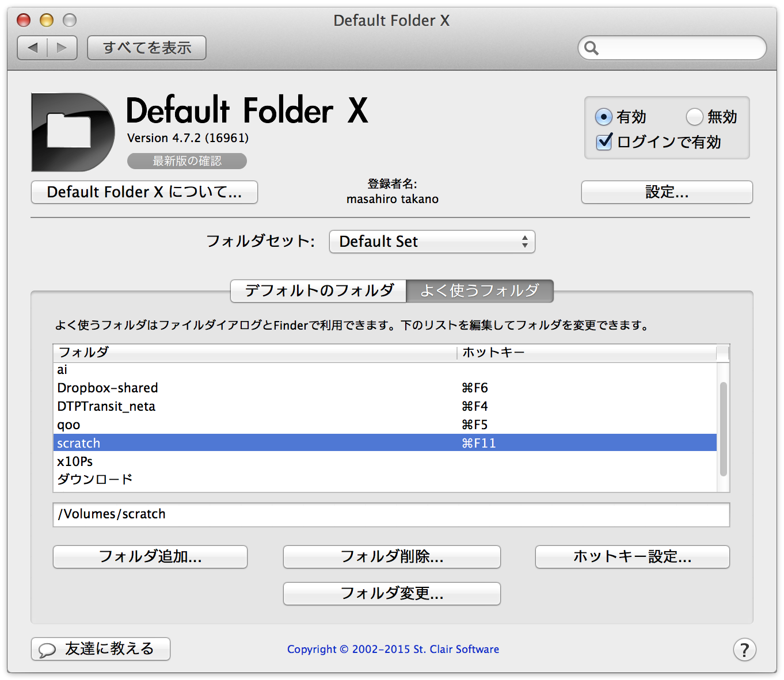Click the ⌘F4 hotkey cell
Image resolution: width=784 pixels, height=680 pixels.
coord(475,407)
